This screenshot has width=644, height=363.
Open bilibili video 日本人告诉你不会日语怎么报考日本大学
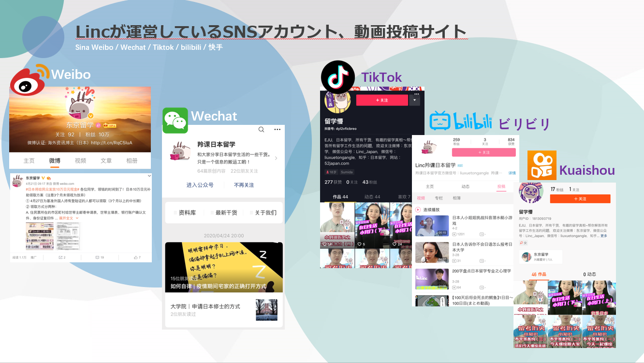464,253
